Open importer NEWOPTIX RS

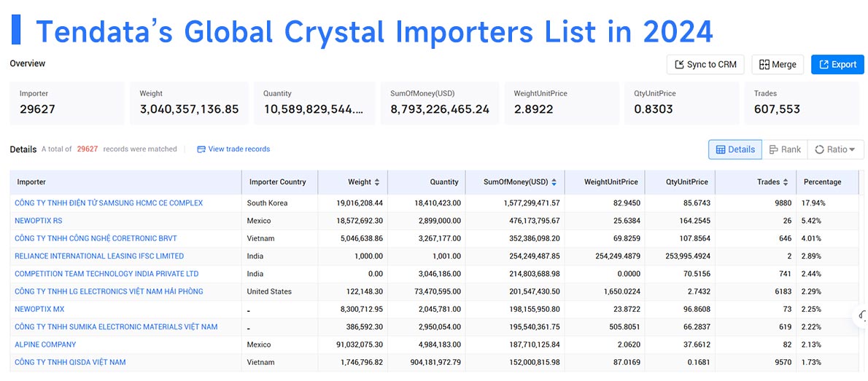tap(38, 221)
